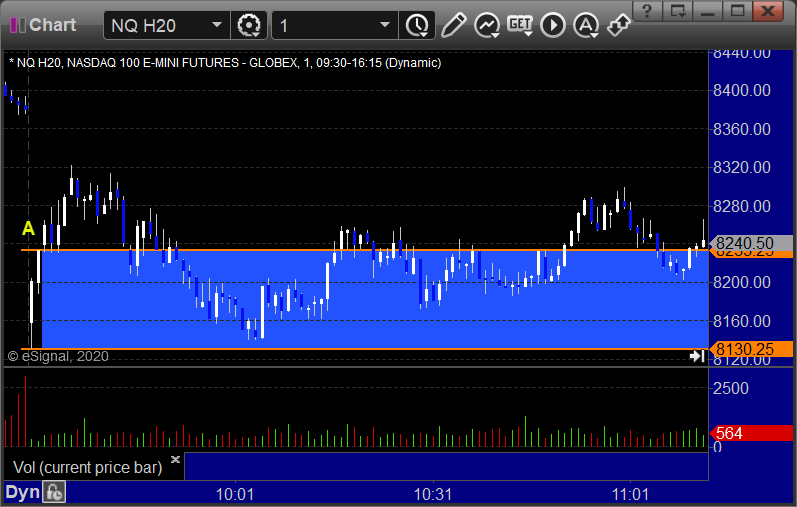This screenshot has height=507, width=797.
Task: Open the symbol settings gear icon
Action: pos(249,25)
